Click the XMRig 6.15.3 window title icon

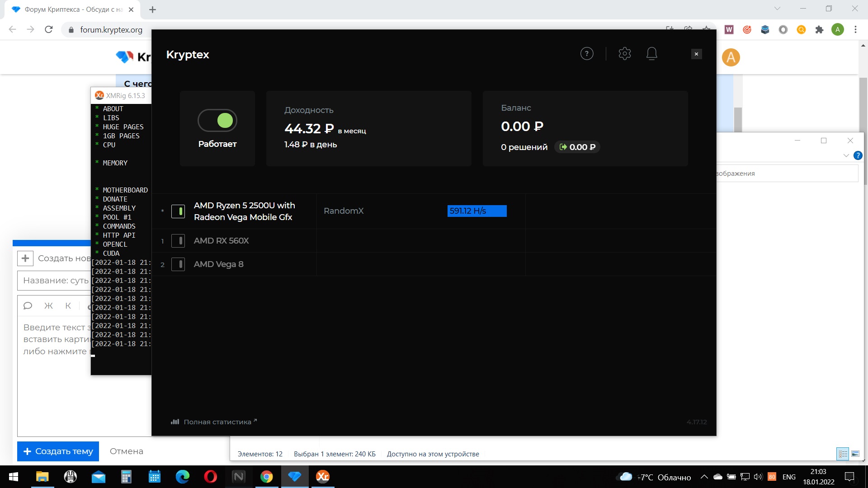[99, 95]
